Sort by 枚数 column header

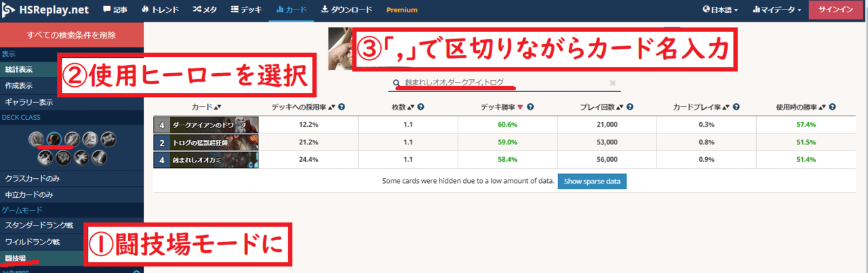[x=403, y=107]
